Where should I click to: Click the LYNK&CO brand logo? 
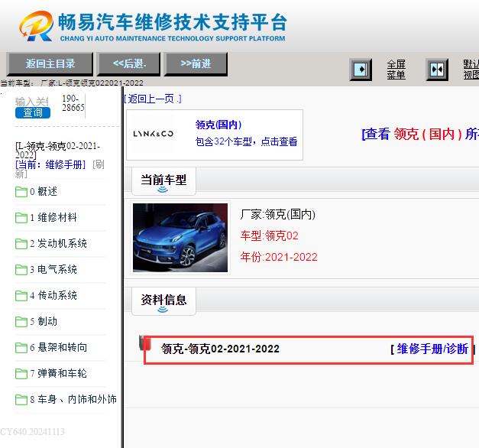(x=153, y=134)
